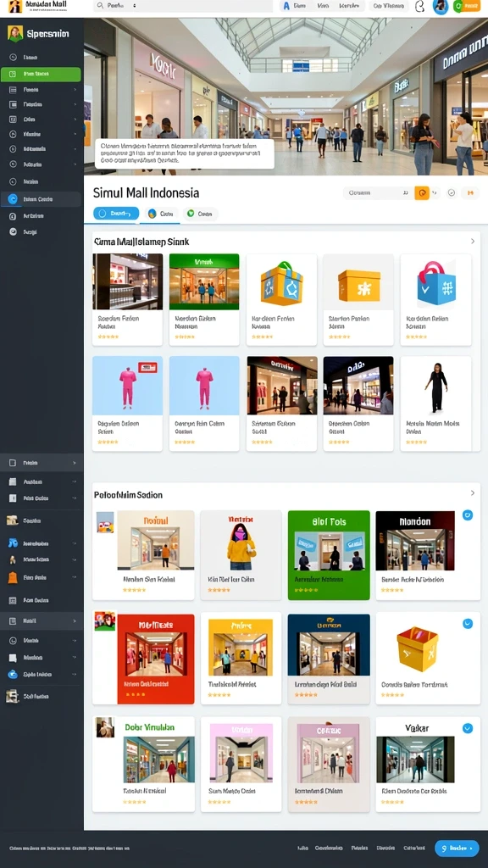Click the orange icon button beside the filter field
The height and width of the screenshot is (868, 488).
(422, 192)
